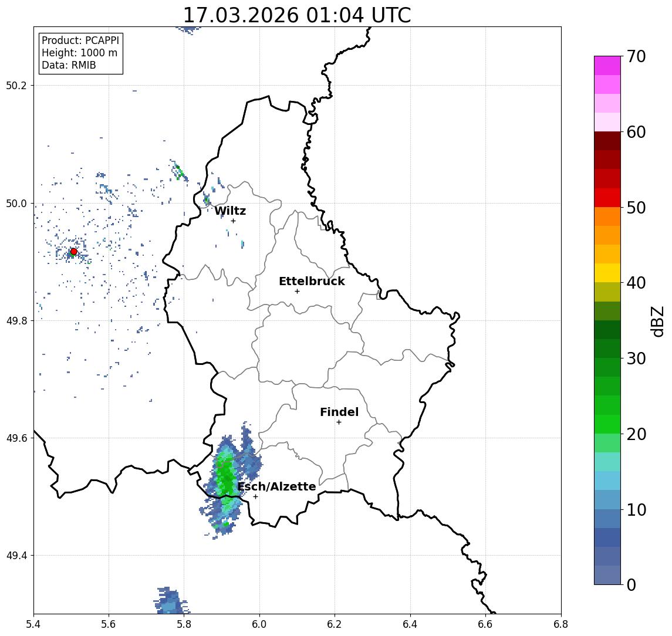Click the 5.6 longitude axis label

pyautogui.click(x=109, y=624)
